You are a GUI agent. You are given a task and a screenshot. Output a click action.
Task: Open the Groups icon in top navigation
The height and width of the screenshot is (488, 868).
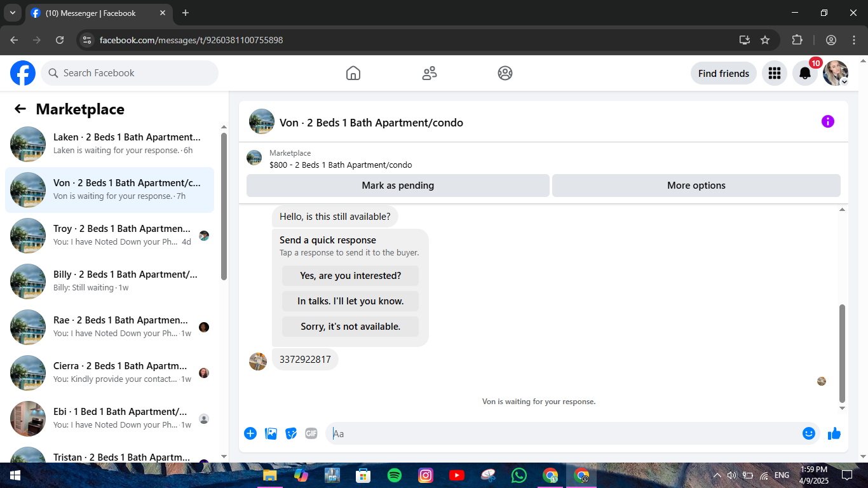[x=505, y=73]
